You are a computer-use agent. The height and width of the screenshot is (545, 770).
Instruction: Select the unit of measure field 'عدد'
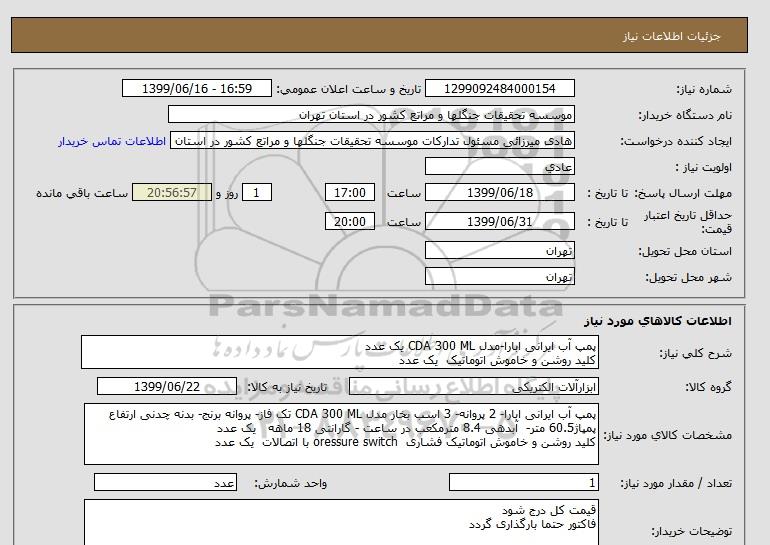click(165, 483)
